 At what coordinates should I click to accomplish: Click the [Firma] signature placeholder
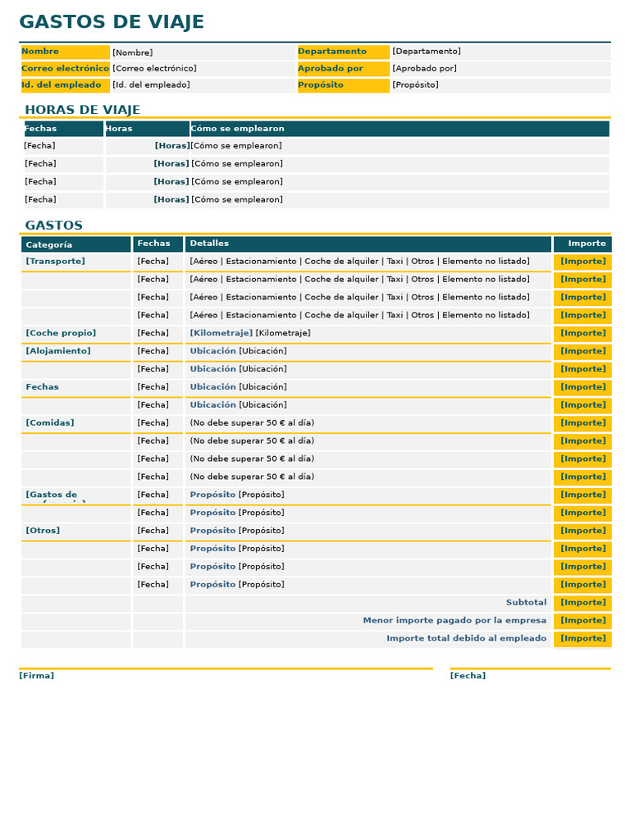tap(36, 676)
